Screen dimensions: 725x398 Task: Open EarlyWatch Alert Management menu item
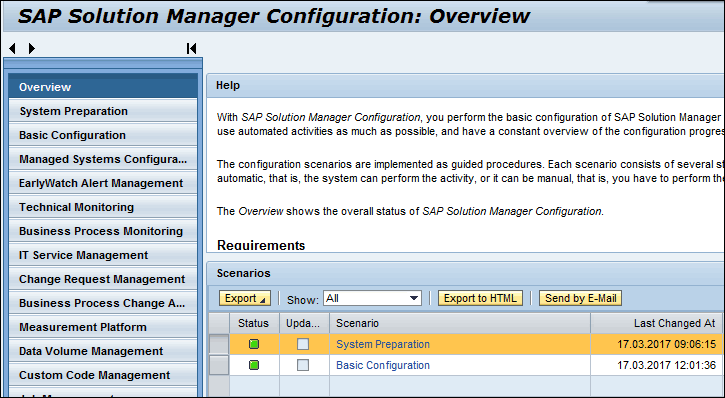click(x=103, y=183)
